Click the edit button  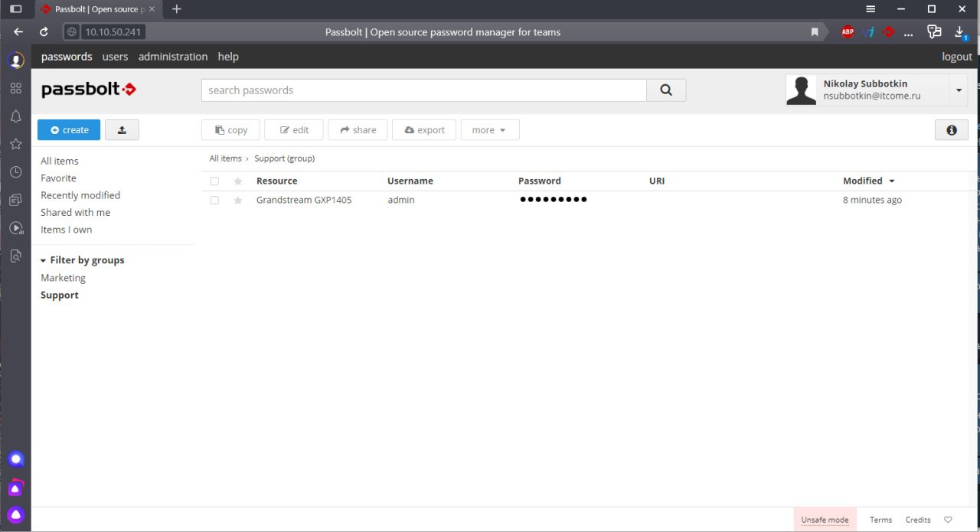(294, 130)
